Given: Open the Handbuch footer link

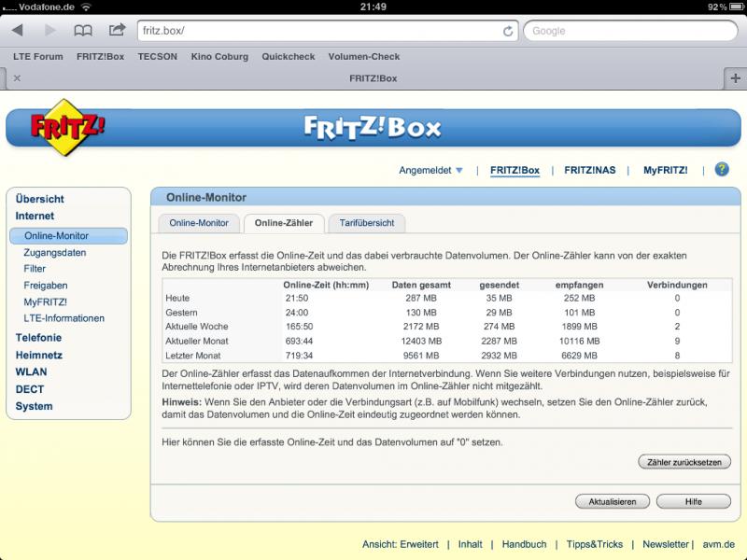Looking at the screenshot, I should coord(524,544).
